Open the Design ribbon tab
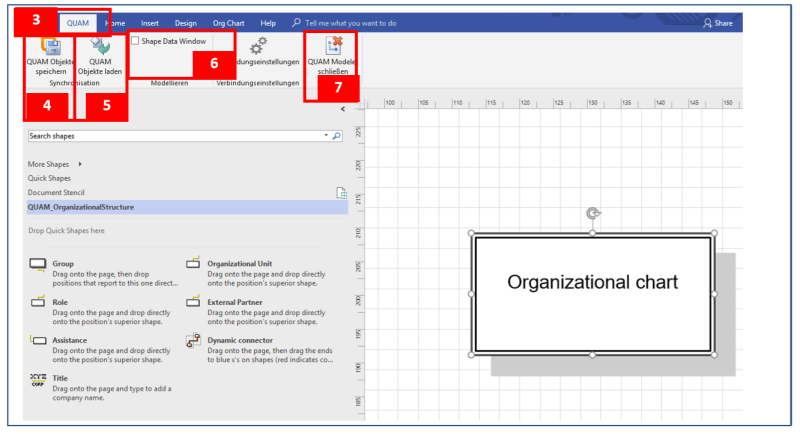800x434 pixels. (185, 22)
